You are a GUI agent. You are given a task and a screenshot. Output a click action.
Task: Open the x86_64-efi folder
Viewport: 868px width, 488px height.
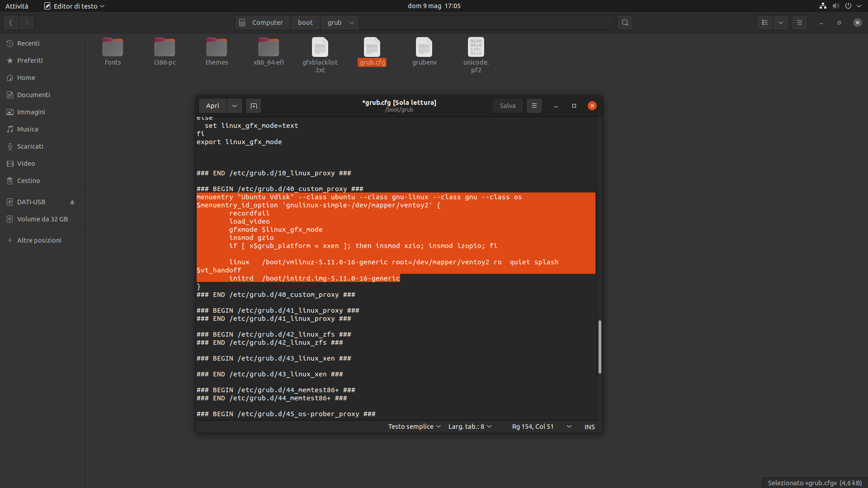point(269,52)
